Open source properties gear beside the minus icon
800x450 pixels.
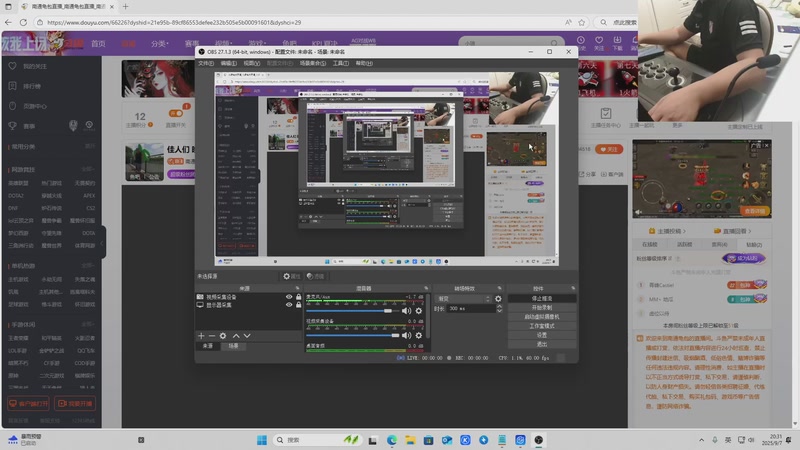[x=223, y=336]
